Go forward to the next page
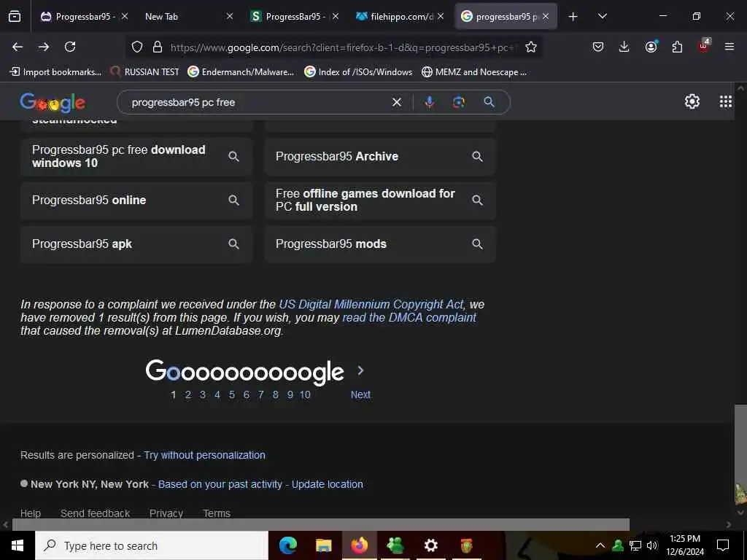Screen dimensions: 747x560 (44, 47)
